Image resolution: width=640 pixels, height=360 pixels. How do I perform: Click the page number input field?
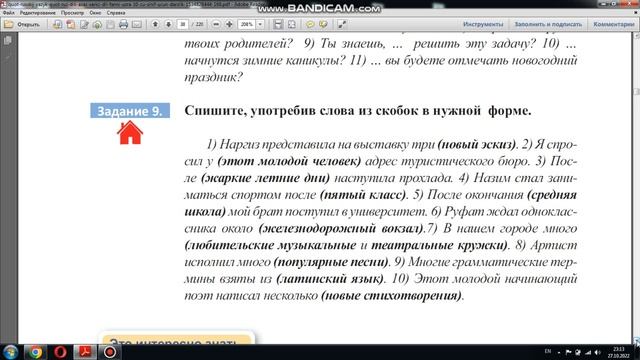(182, 24)
